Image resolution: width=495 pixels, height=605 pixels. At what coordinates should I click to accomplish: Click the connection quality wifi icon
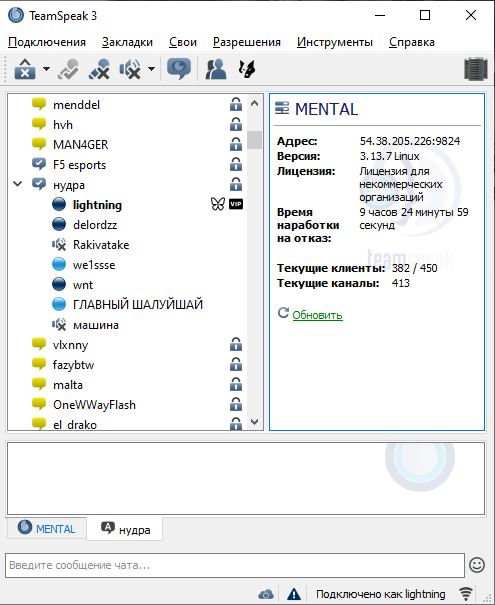click(466, 594)
